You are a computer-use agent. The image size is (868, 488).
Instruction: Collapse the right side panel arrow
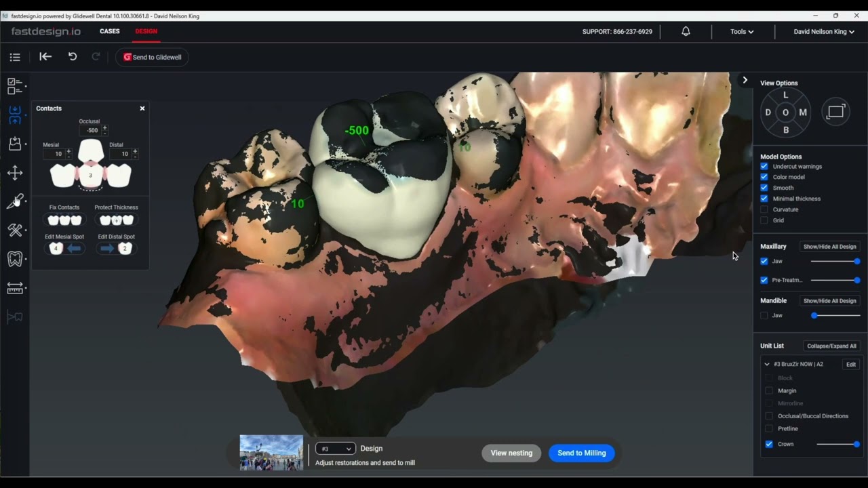pyautogui.click(x=745, y=80)
